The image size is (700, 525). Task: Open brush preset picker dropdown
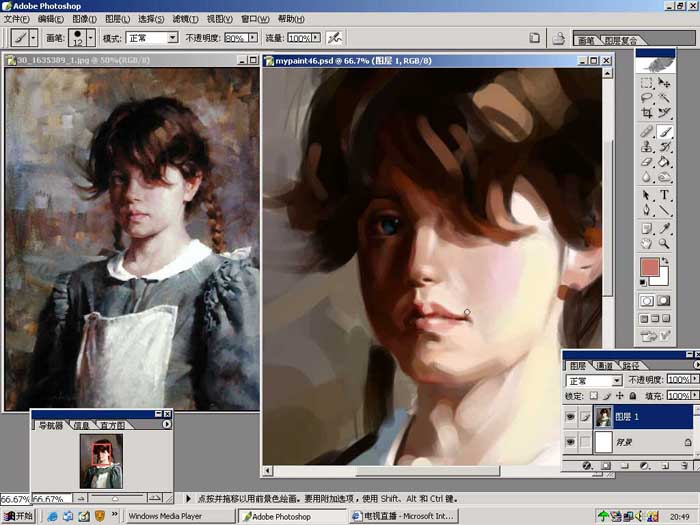tap(91, 38)
